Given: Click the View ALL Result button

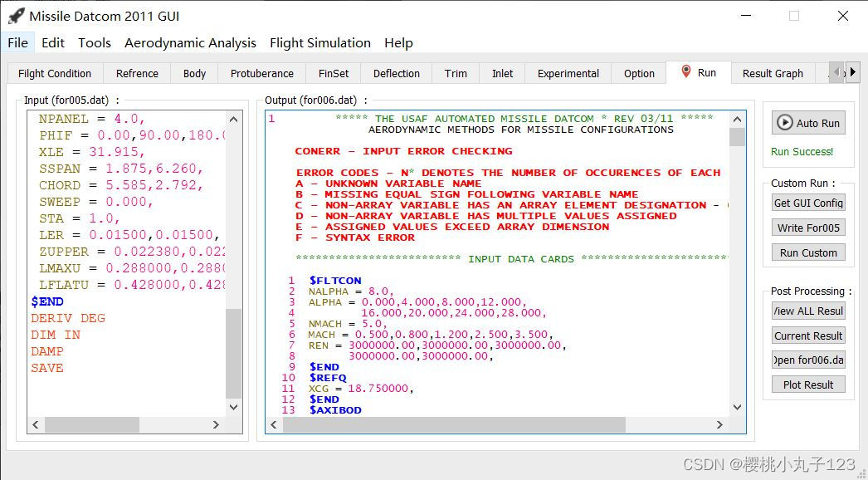Looking at the screenshot, I should [x=808, y=311].
